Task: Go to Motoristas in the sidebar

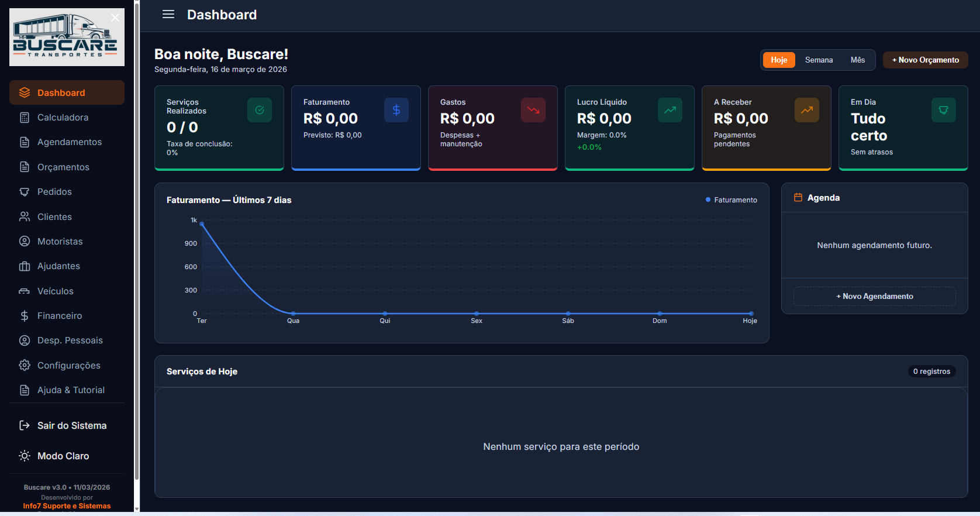Action: coord(60,242)
